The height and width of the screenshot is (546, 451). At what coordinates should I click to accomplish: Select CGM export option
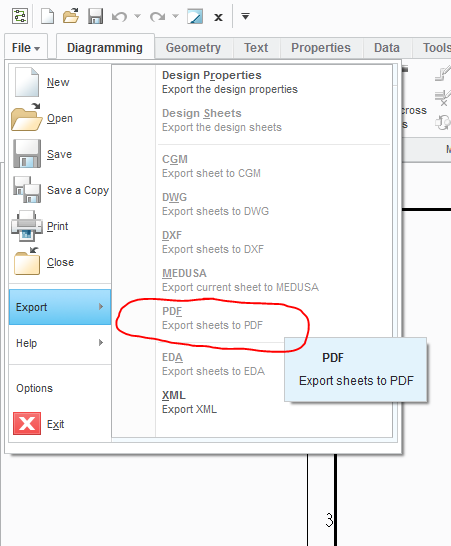click(274, 166)
